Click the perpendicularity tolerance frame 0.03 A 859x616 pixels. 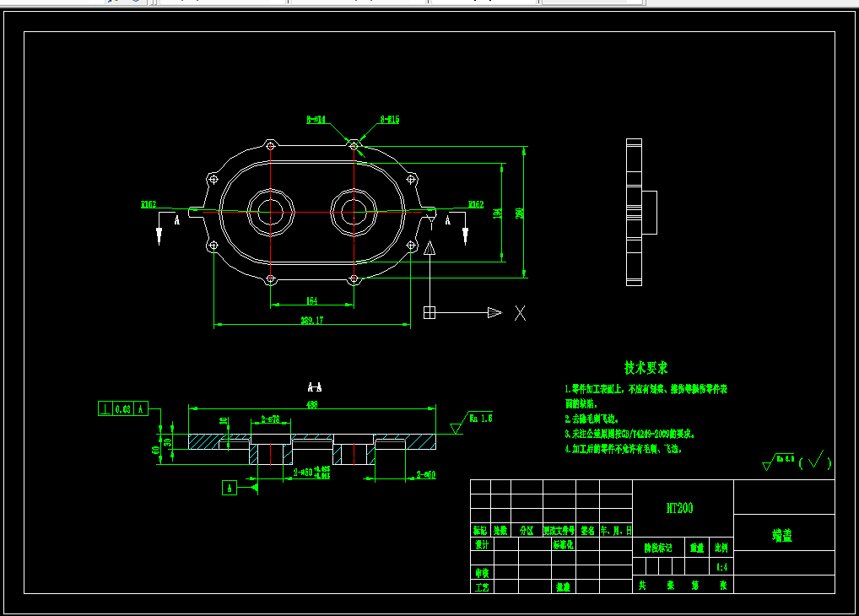(x=123, y=409)
